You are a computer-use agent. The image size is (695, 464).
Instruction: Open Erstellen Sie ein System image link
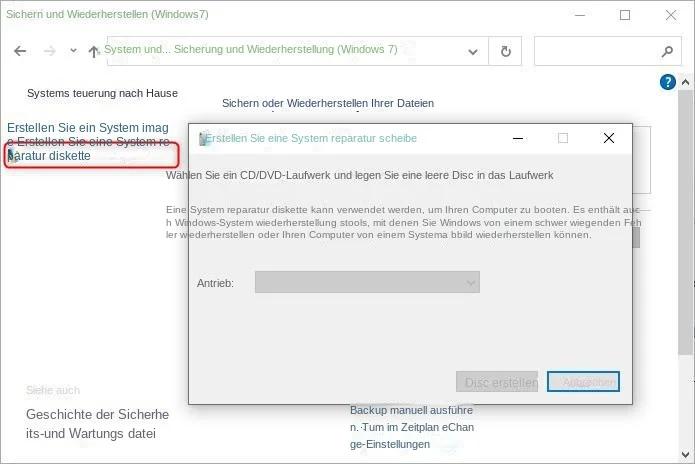(x=88, y=128)
